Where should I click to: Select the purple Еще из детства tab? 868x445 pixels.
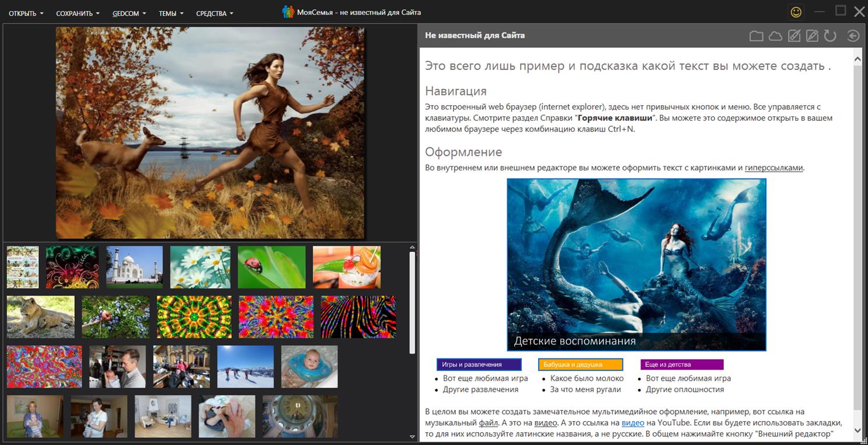(682, 364)
